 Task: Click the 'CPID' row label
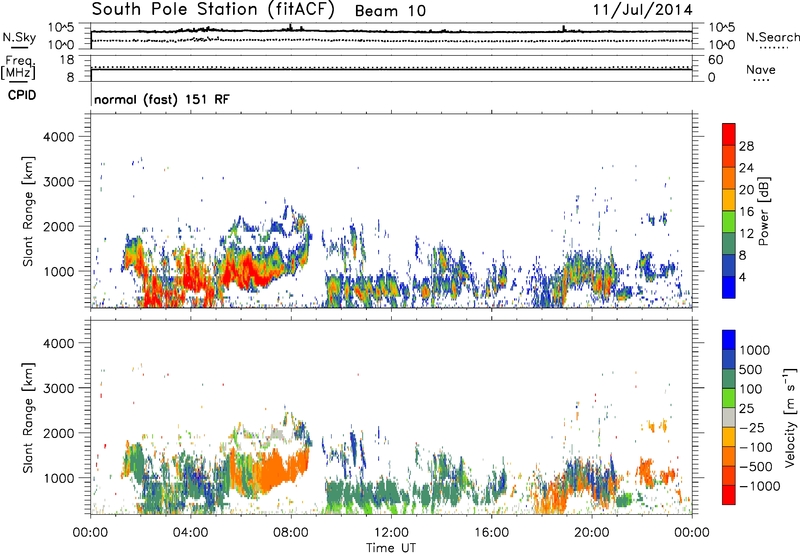(22, 95)
